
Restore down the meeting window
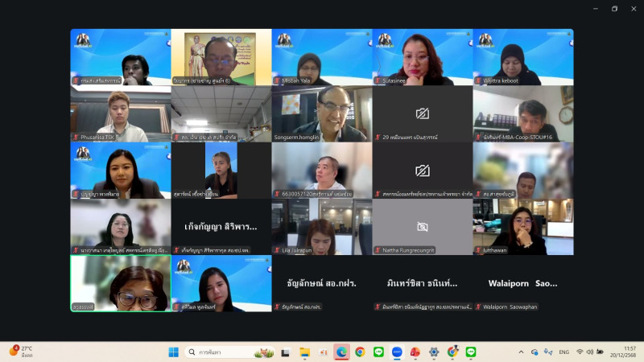(x=614, y=9)
